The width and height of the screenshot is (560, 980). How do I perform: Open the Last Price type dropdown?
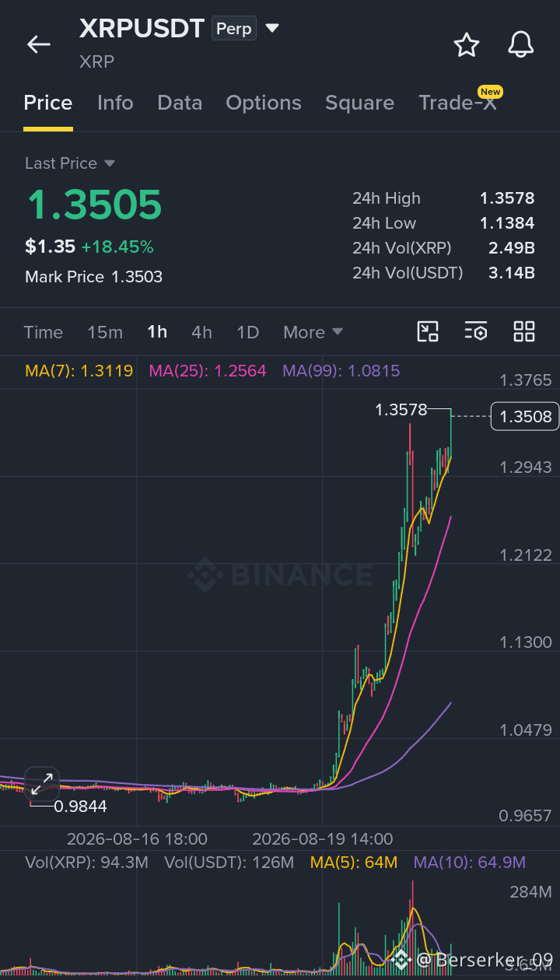click(x=70, y=163)
